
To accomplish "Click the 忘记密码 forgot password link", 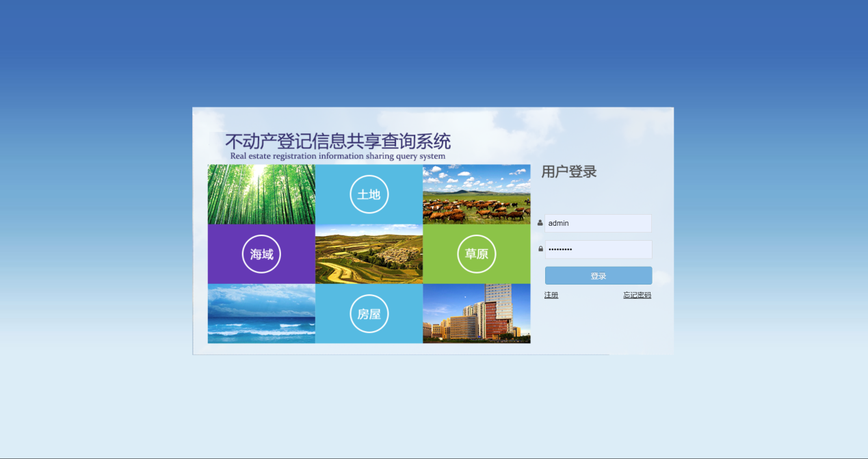I will 637,295.
